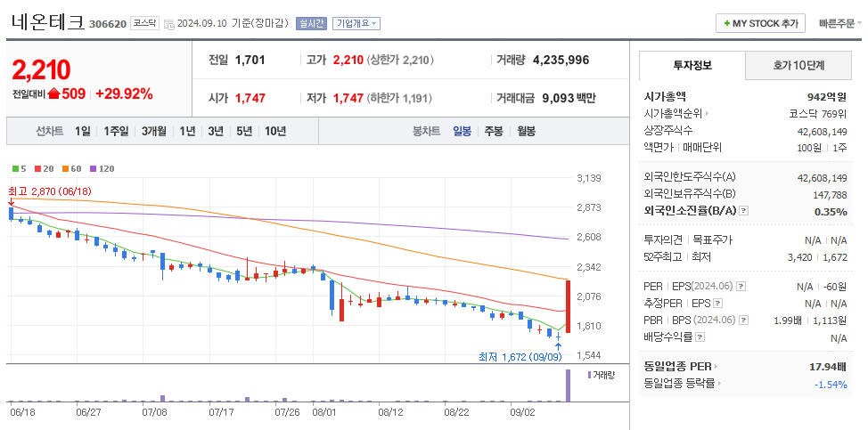Screen dimensions: 868x430
Task: Select the 월봉 candlestick chart
Action: point(527,131)
